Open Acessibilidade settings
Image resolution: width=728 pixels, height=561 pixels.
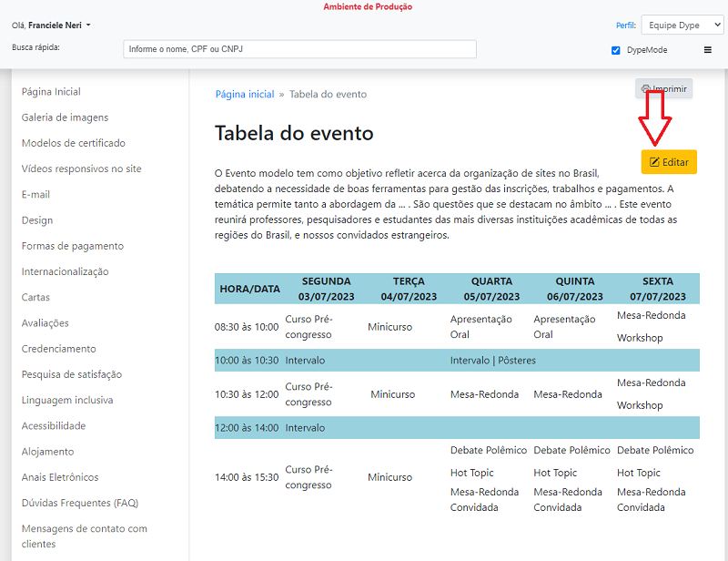tap(54, 425)
